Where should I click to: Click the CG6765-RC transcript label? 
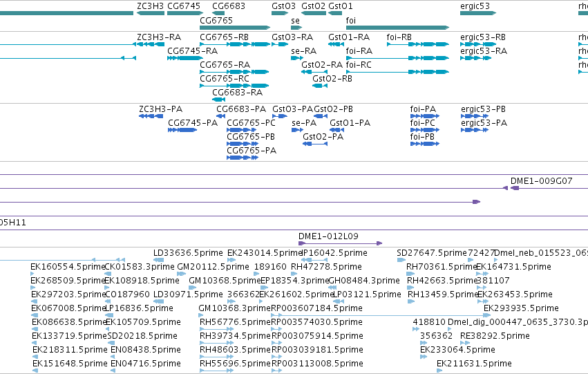pyautogui.click(x=225, y=79)
